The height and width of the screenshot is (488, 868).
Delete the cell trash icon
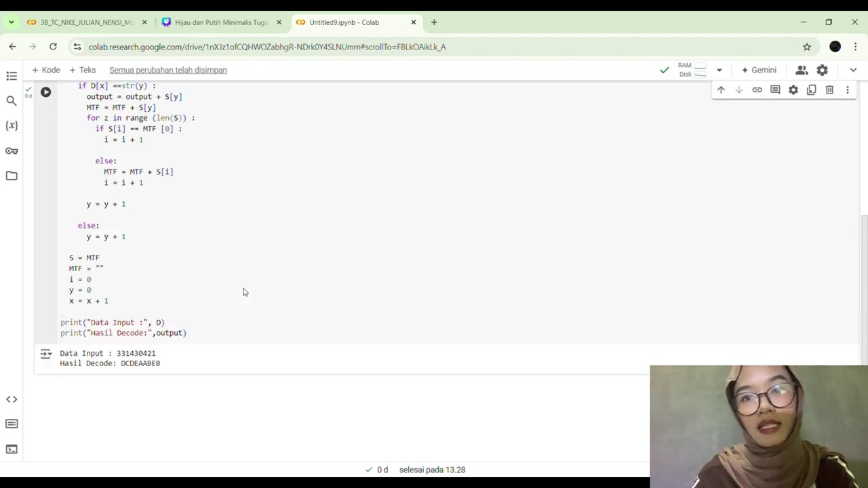tap(829, 89)
